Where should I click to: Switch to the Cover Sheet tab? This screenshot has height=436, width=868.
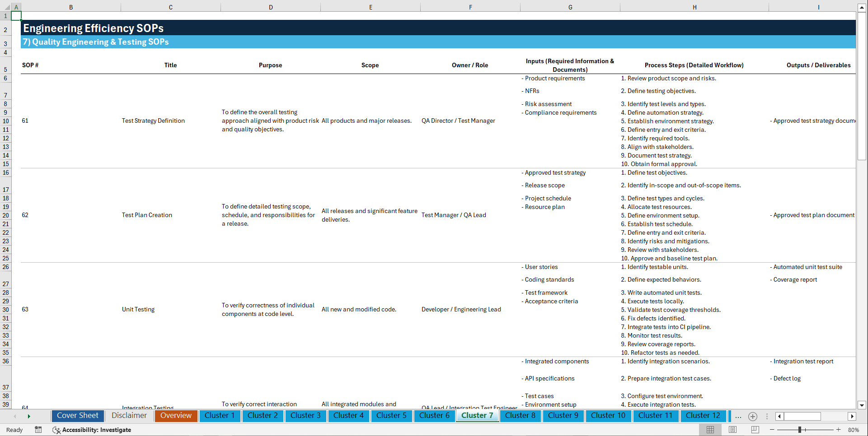(77, 416)
